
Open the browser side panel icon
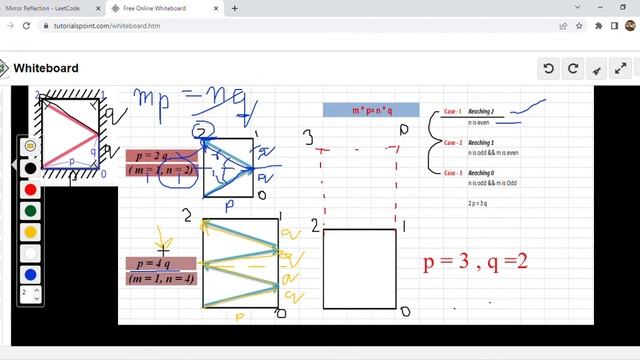tap(614, 26)
